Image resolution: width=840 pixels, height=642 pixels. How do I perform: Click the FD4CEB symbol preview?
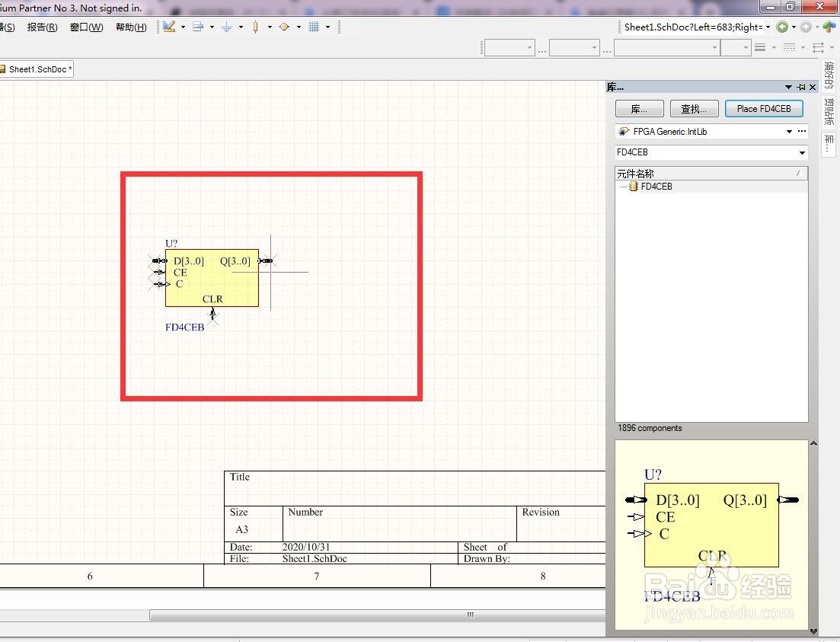click(x=711, y=535)
